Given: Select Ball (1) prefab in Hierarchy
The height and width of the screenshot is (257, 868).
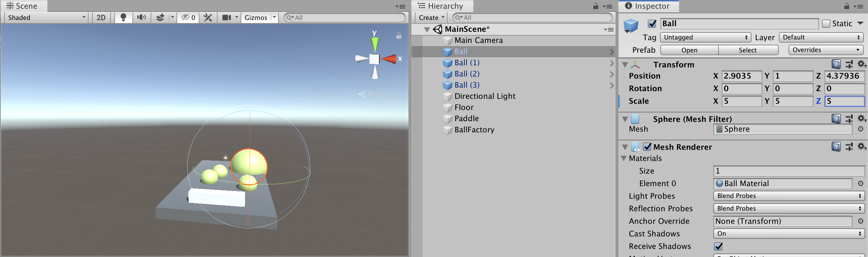Looking at the screenshot, I should point(467,63).
